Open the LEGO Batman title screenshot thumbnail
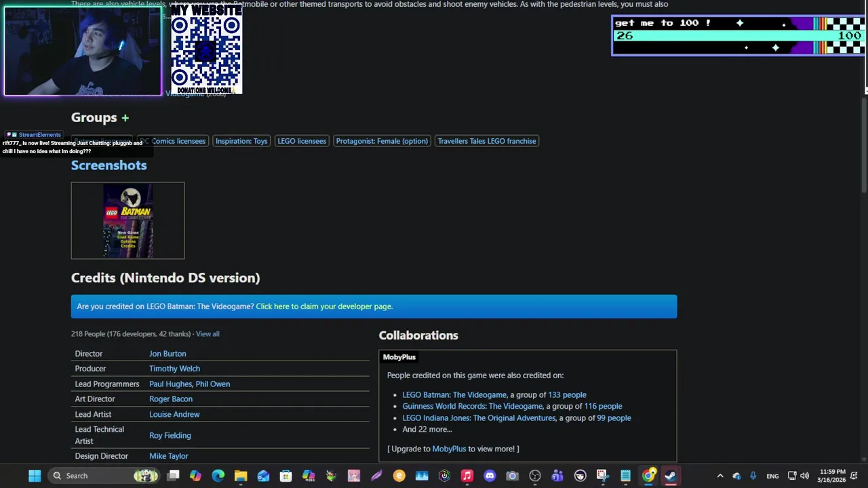 [127, 220]
